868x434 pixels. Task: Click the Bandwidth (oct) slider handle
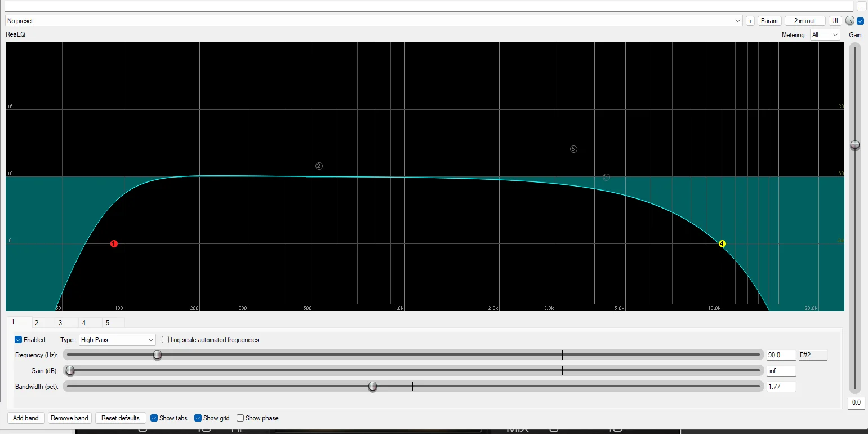[372, 387]
